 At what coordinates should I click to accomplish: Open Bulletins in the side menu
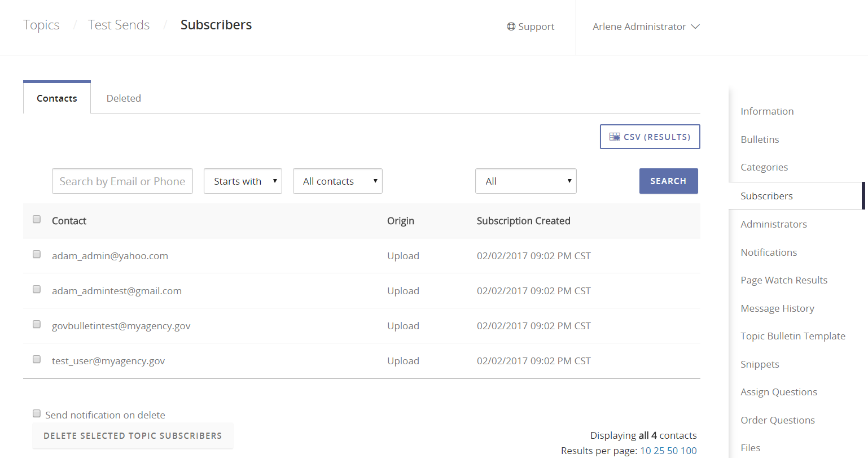(760, 139)
